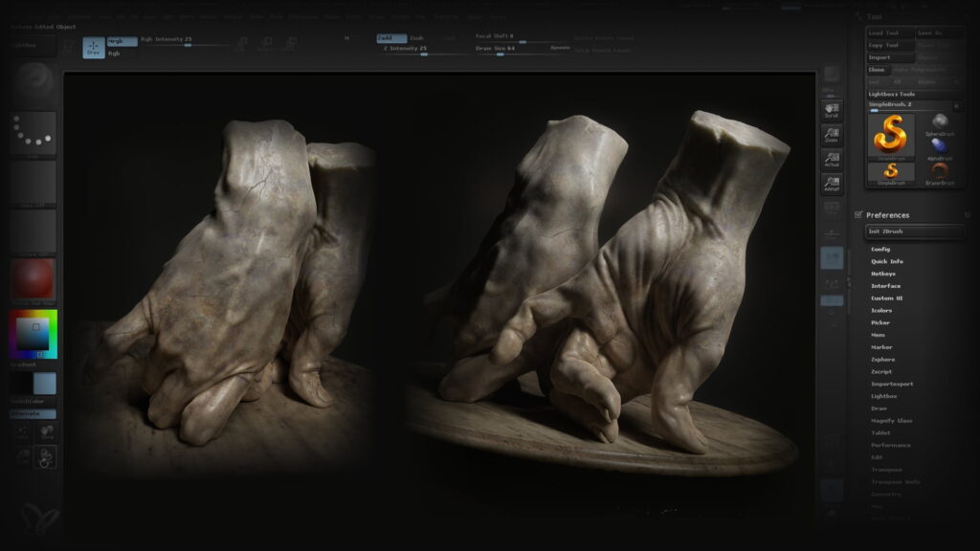Select the large SimpleBrush tool thumbnail
Viewport: 980px width, 551px height.
(x=890, y=134)
